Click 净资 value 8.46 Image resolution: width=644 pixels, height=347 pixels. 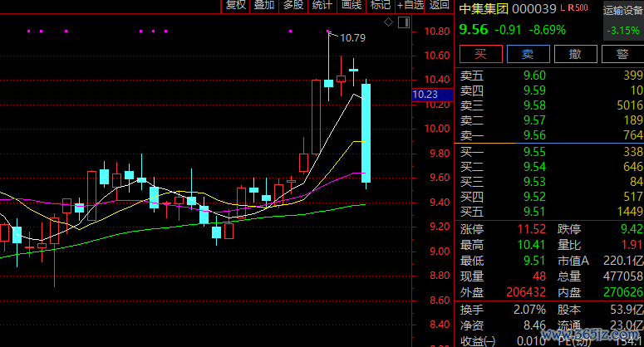coord(535,325)
